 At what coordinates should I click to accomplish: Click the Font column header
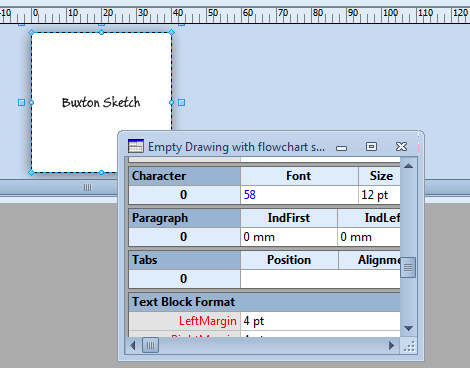click(x=299, y=176)
